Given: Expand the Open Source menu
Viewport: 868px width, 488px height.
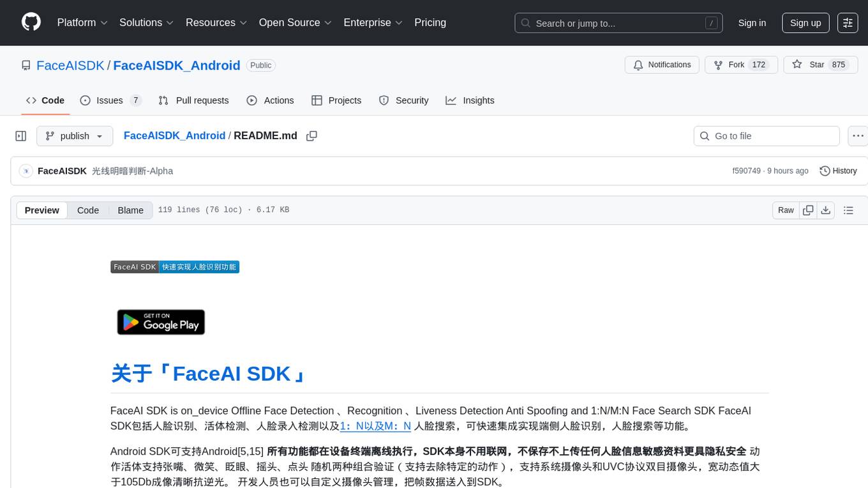Looking at the screenshot, I should pyautogui.click(x=296, y=22).
